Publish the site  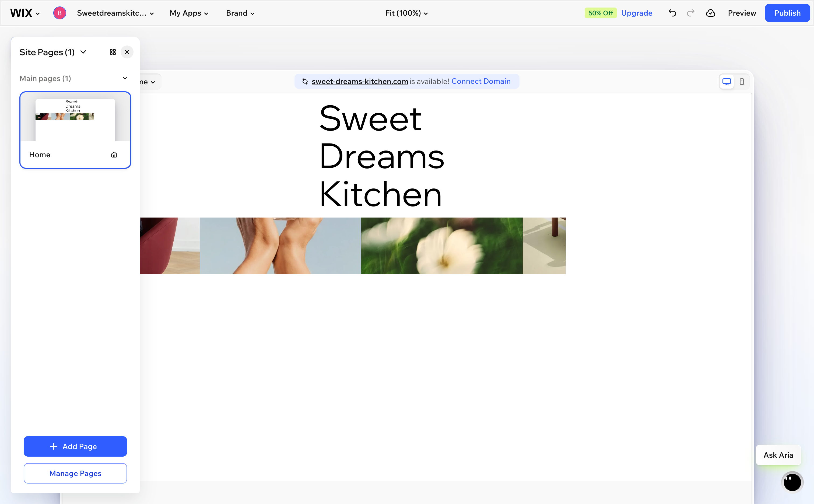pos(787,13)
